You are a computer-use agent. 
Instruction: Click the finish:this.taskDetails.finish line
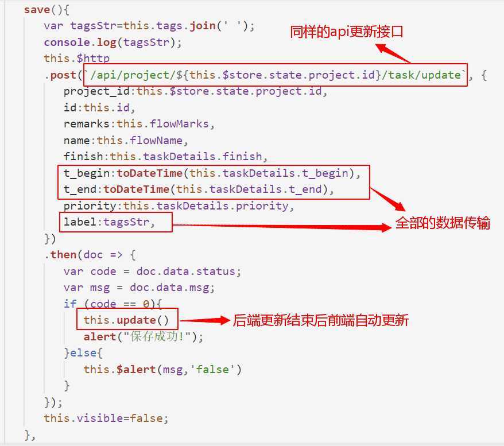point(165,157)
